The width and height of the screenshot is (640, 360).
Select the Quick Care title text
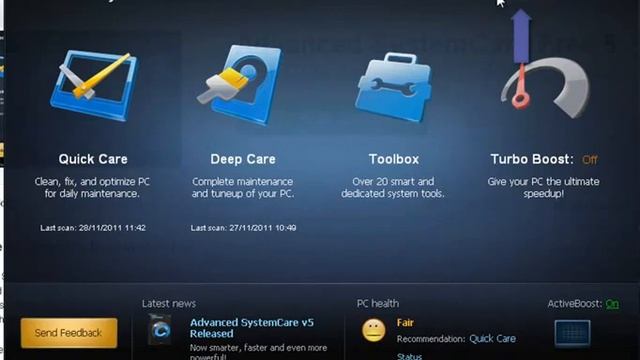click(93, 159)
